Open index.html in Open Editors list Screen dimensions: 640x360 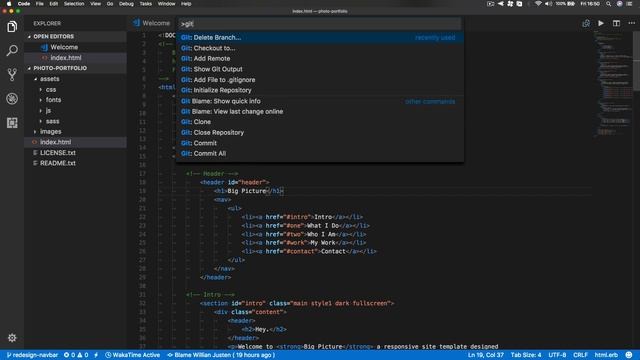coord(76,58)
